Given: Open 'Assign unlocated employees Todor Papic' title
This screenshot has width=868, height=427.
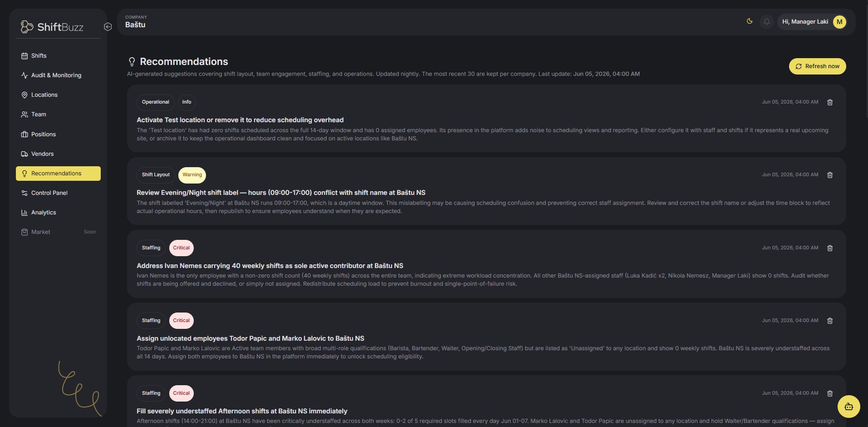Looking at the screenshot, I should pyautogui.click(x=250, y=338).
